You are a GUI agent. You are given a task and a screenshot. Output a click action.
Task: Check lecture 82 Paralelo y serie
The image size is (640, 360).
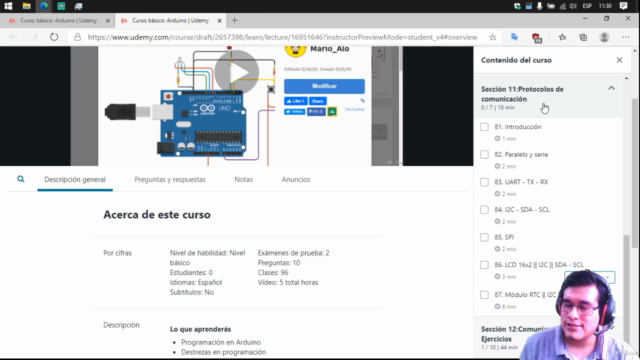(x=484, y=154)
